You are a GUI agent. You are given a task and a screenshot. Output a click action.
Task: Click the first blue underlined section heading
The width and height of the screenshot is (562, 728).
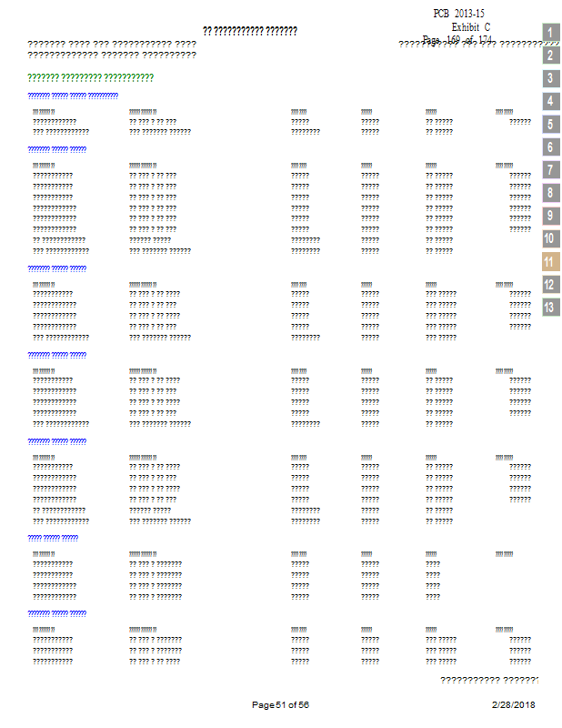tap(73, 96)
